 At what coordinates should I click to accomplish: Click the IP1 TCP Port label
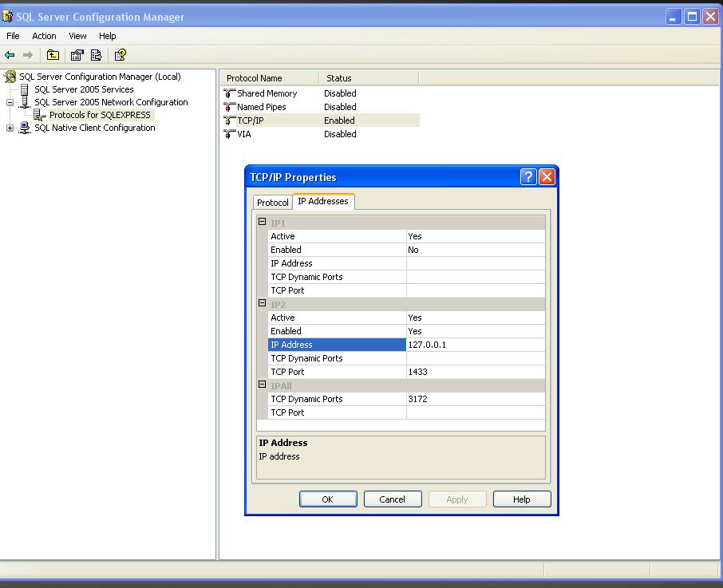[x=337, y=290]
